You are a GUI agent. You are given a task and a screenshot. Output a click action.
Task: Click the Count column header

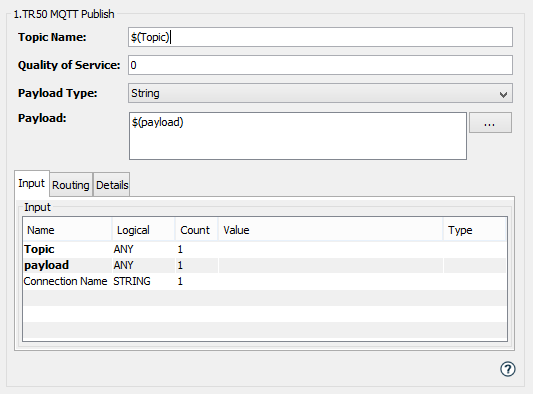coord(196,230)
